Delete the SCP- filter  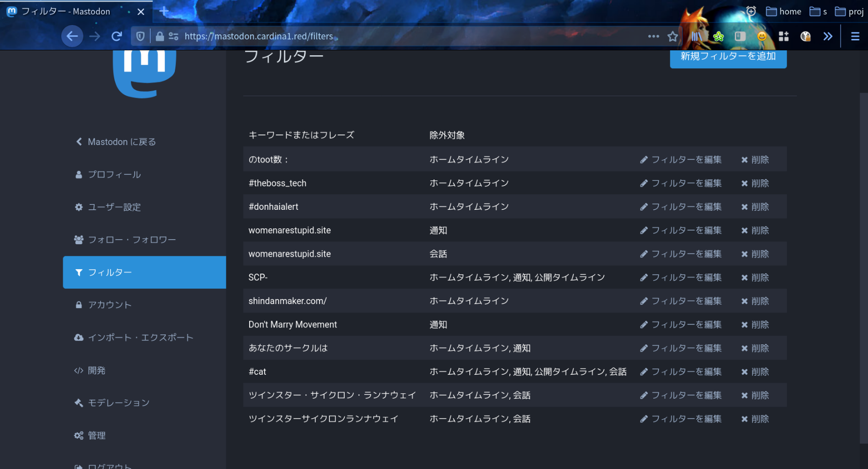pyautogui.click(x=755, y=278)
